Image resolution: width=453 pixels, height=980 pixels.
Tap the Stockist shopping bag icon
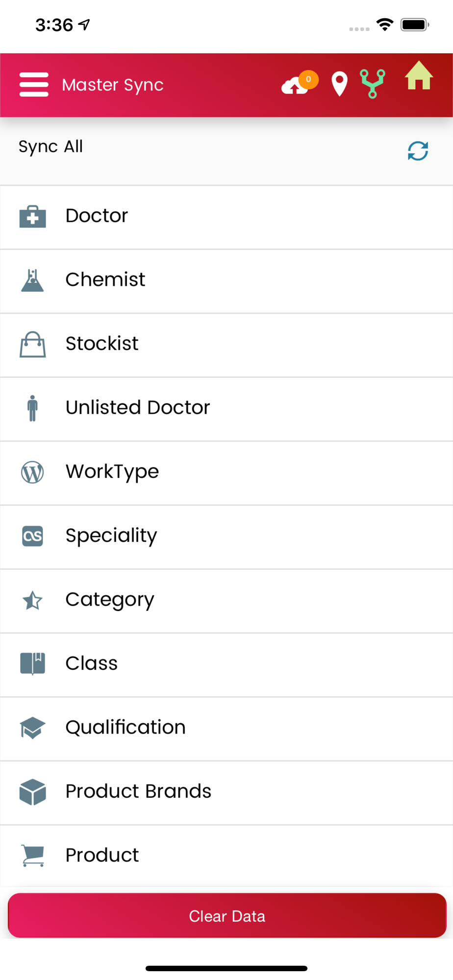[x=33, y=344]
